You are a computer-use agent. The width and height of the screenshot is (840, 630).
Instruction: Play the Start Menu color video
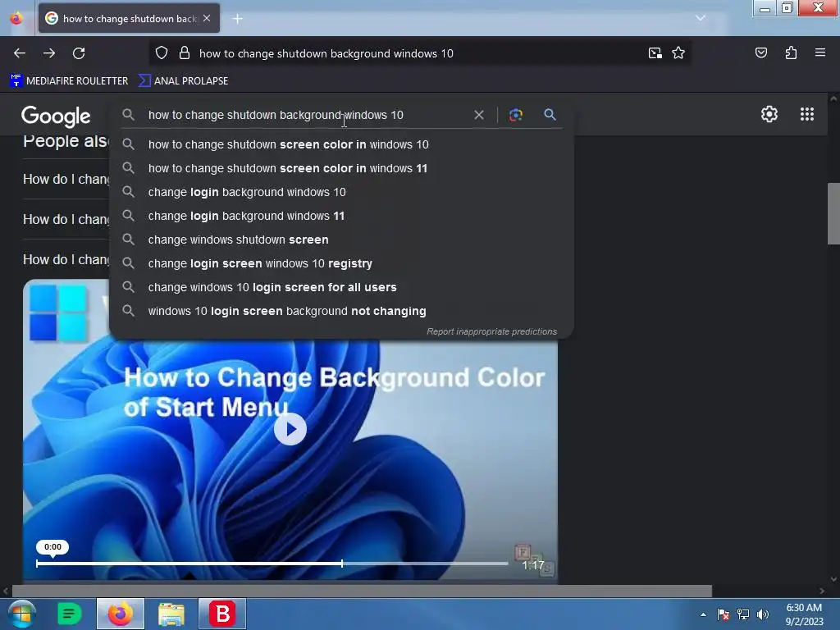290,429
